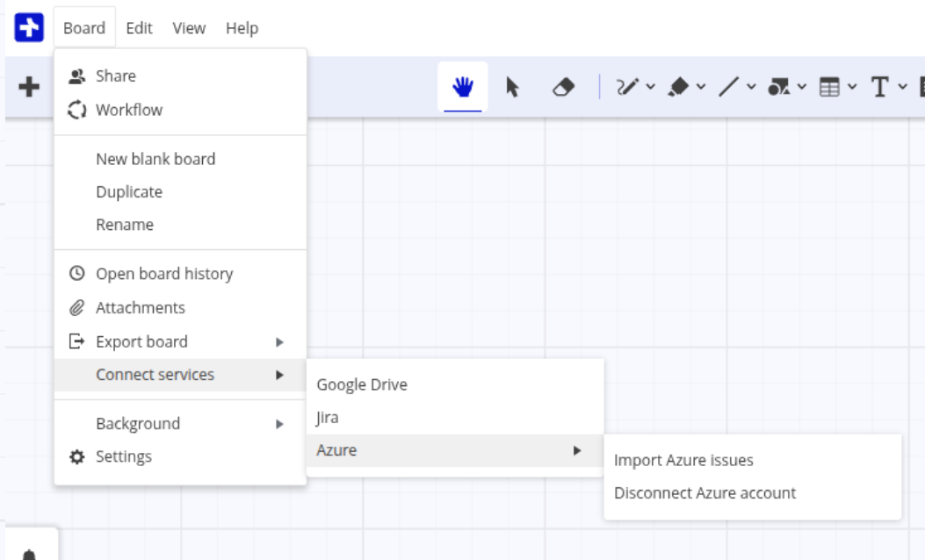Click the plus add button in toolbar
This screenshot has width=925, height=560.
(x=29, y=87)
